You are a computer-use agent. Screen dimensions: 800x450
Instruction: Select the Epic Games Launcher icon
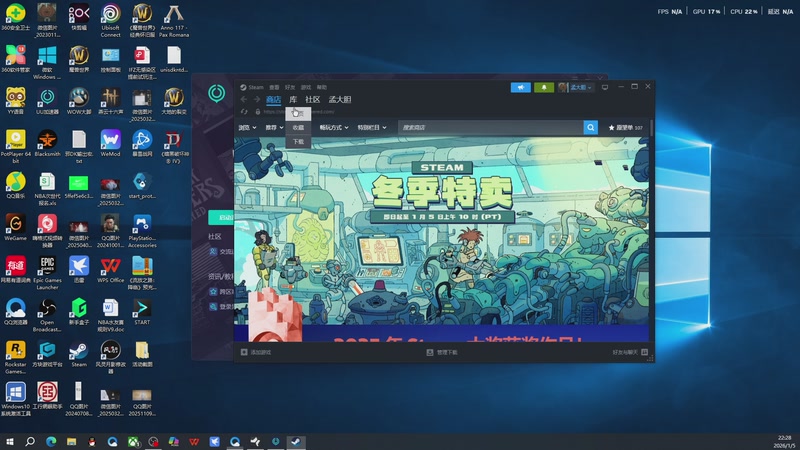(x=47, y=273)
